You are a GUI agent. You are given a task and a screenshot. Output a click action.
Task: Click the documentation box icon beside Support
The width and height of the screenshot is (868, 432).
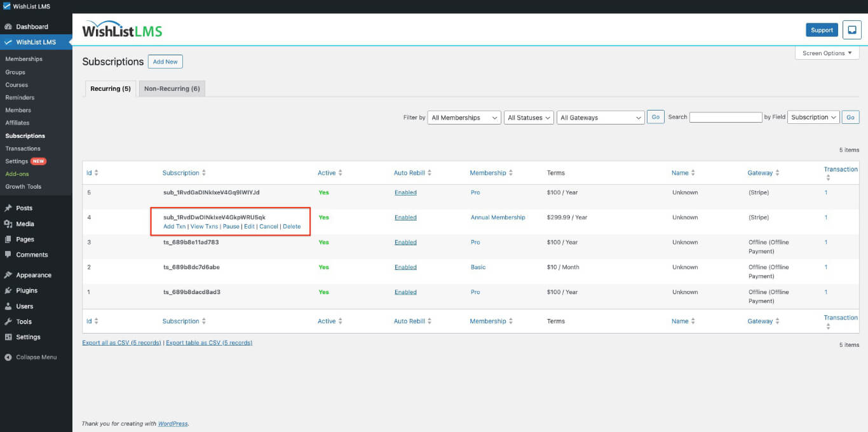851,29
